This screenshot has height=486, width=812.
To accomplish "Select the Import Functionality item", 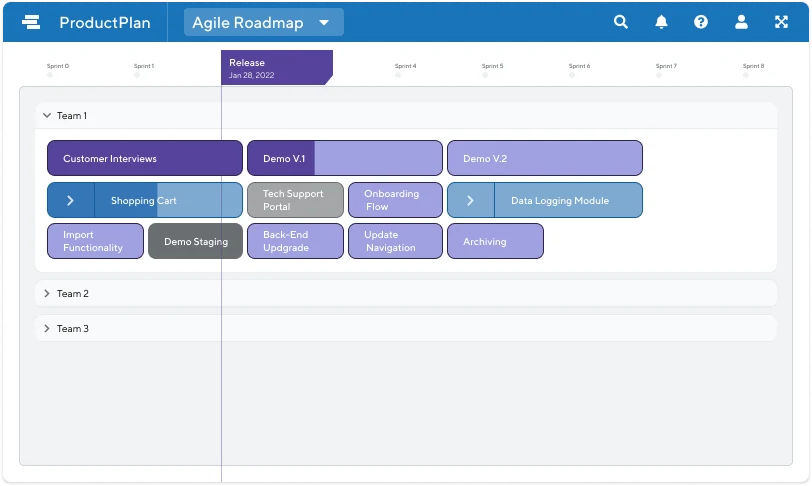I will point(95,241).
